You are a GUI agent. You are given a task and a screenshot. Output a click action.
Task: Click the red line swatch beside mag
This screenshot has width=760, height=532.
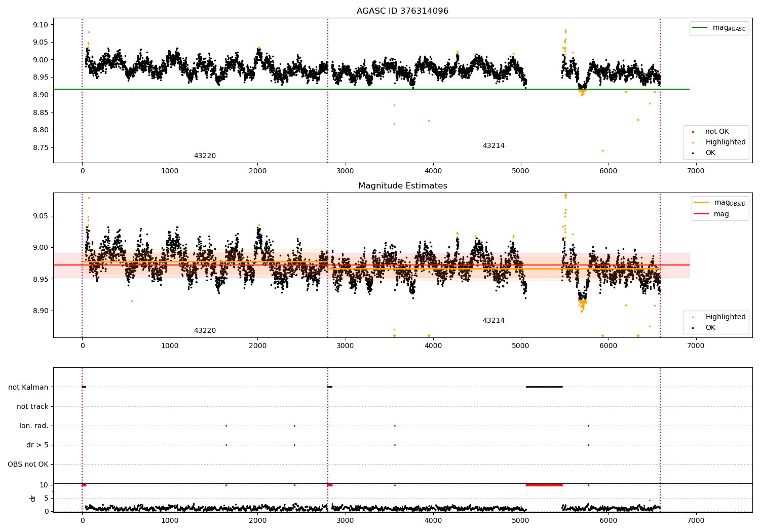tap(702, 214)
